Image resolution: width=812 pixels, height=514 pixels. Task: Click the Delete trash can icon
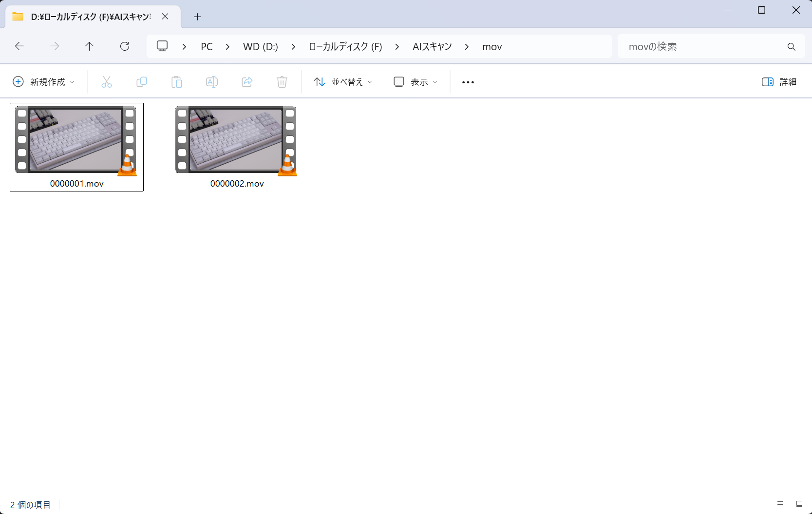282,82
